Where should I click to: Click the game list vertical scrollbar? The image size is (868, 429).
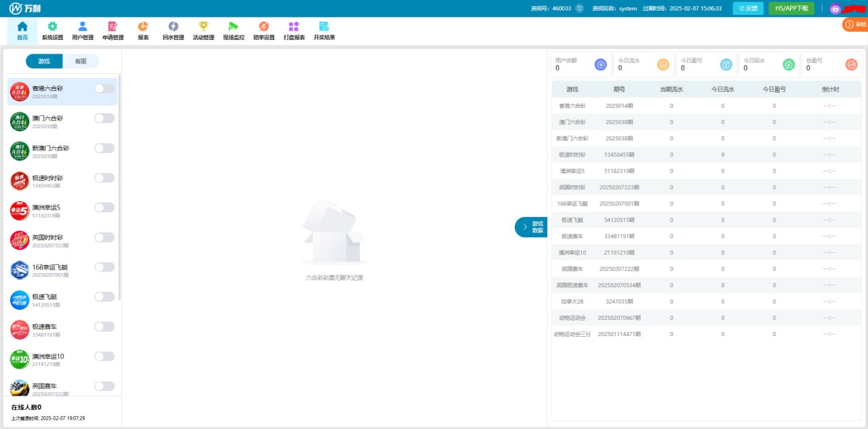coord(120,186)
